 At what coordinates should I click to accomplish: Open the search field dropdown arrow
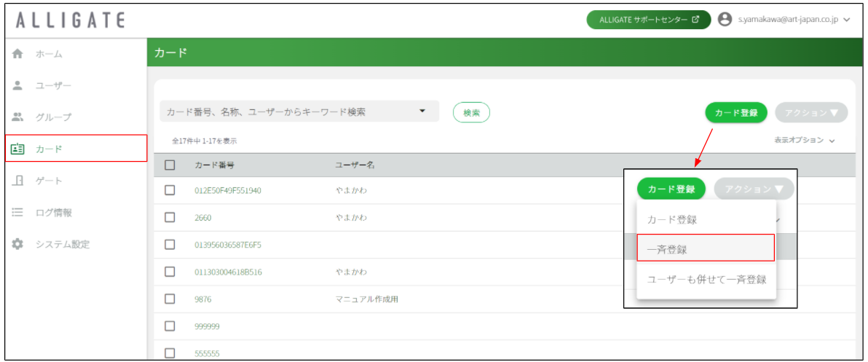[x=423, y=111]
